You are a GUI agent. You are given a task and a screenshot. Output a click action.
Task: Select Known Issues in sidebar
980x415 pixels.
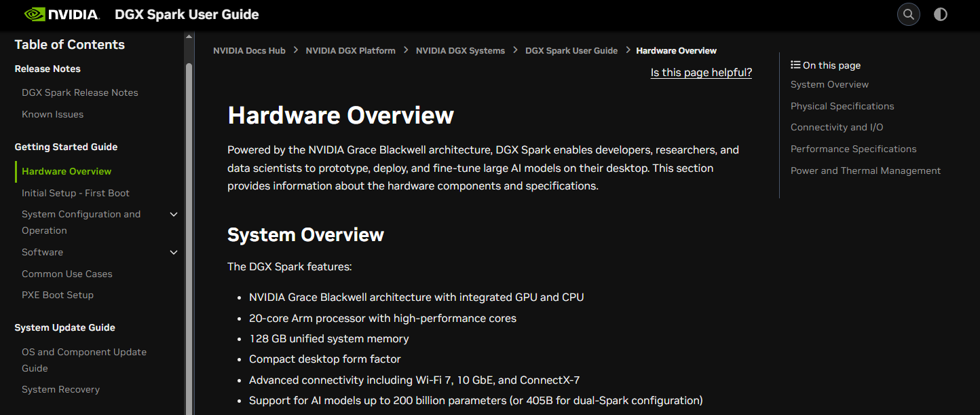click(x=52, y=114)
